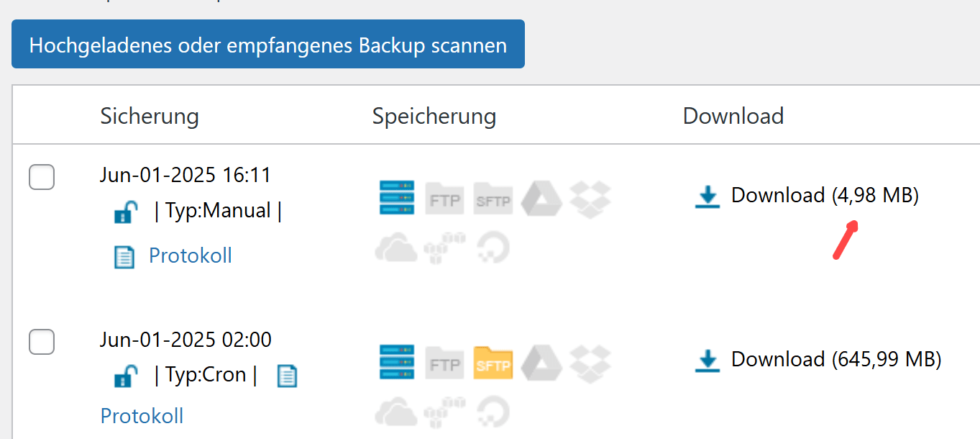The width and height of the screenshot is (980, 439).
Task: Click the Dropbox icon in the 02:00 backup row
Action: [590, 362]
